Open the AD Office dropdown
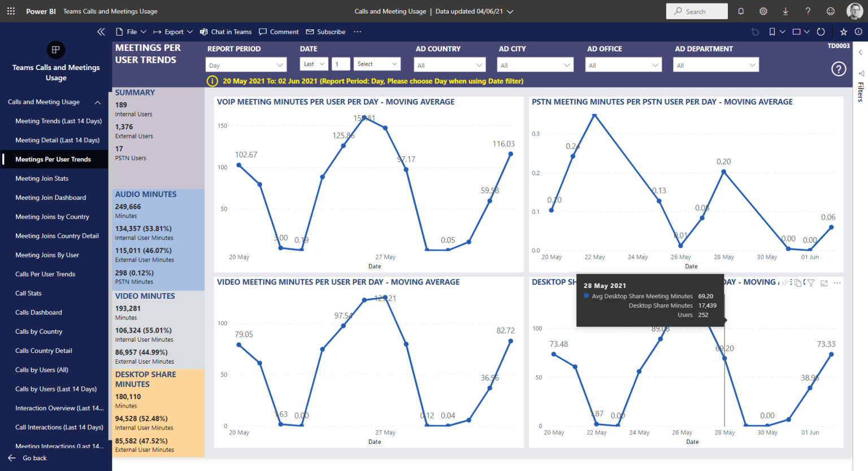The width and height of the screenshot is (868, 471). point(623,65)
